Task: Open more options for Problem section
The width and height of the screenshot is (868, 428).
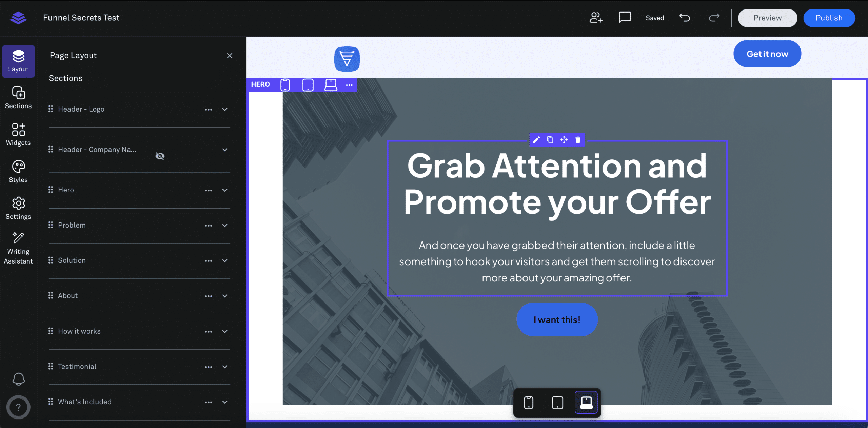Action: tap(209, 226)
